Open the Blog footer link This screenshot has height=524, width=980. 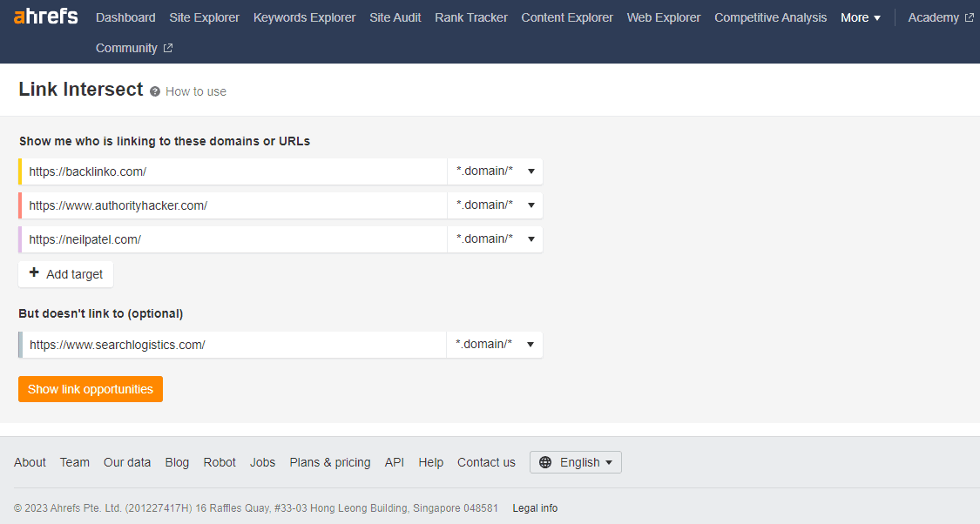[x=177, y=462]
